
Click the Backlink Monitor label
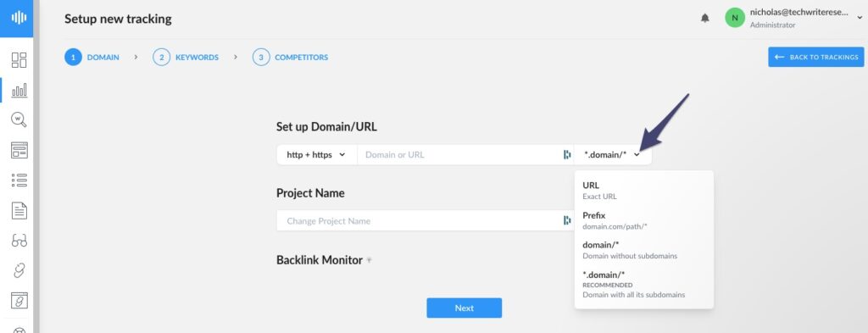(x=320, y=260)
